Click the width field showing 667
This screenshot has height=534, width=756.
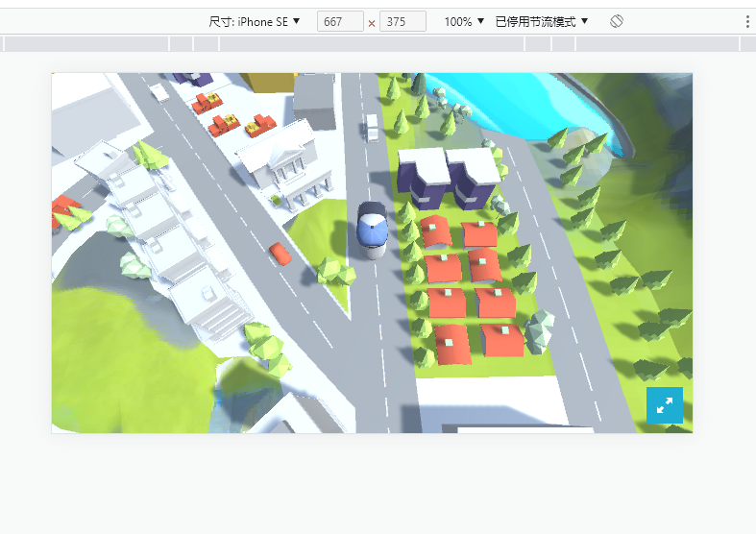tap(340, 22)
